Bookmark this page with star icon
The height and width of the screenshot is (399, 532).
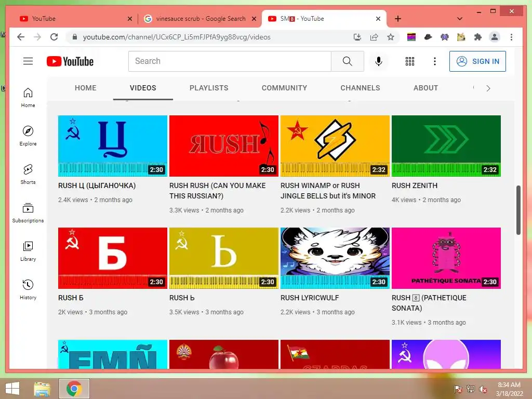391,37
